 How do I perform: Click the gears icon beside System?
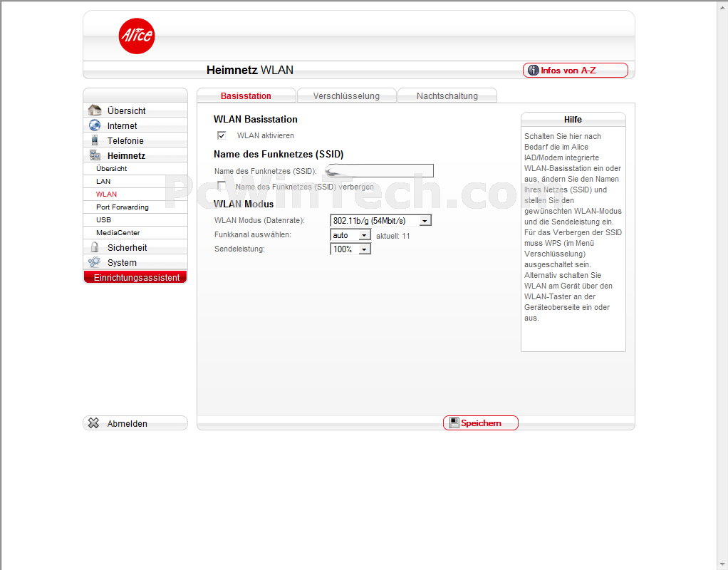94,262
